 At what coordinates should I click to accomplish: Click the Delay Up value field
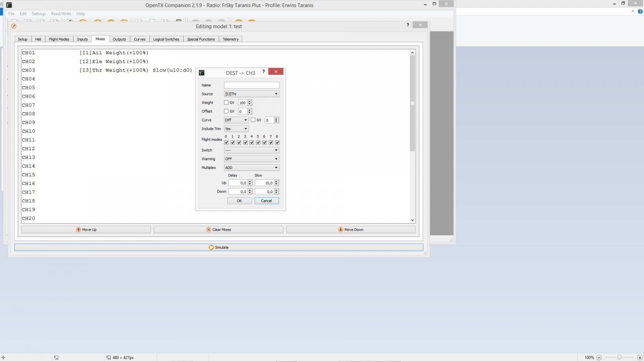pyautogui.click(x=238, y=183)
